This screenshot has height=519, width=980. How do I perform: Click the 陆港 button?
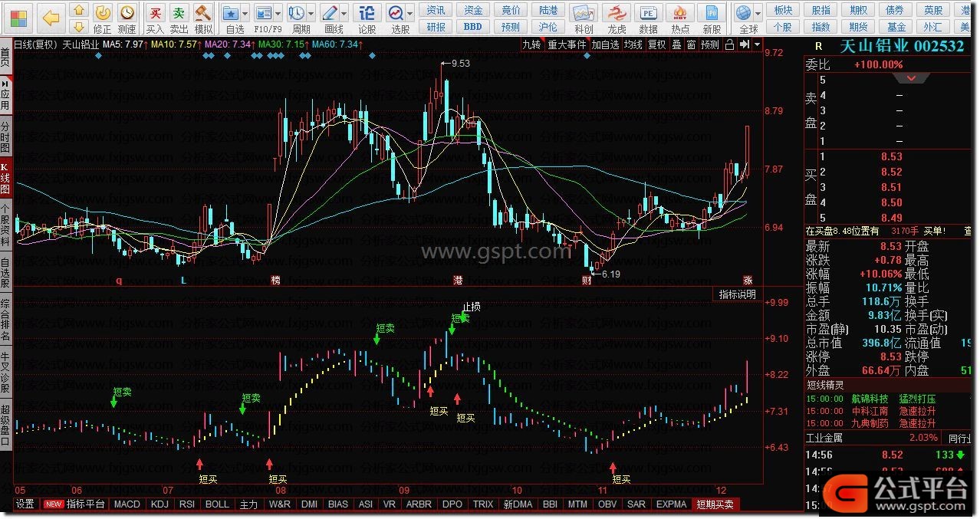pyautogui.click(x=548, y=10)
